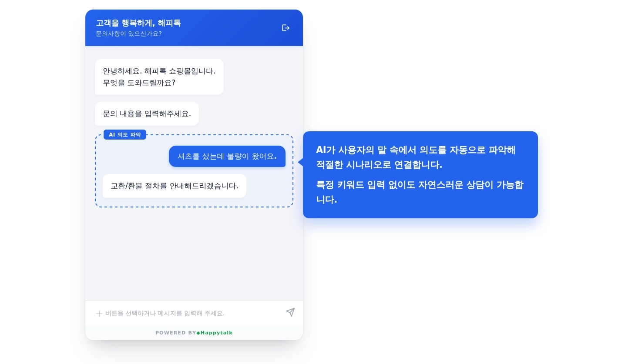Viewport: 625px width, 364px height.
Task: Click the blue AI explanation tooltip box
Action: (420, 175)
